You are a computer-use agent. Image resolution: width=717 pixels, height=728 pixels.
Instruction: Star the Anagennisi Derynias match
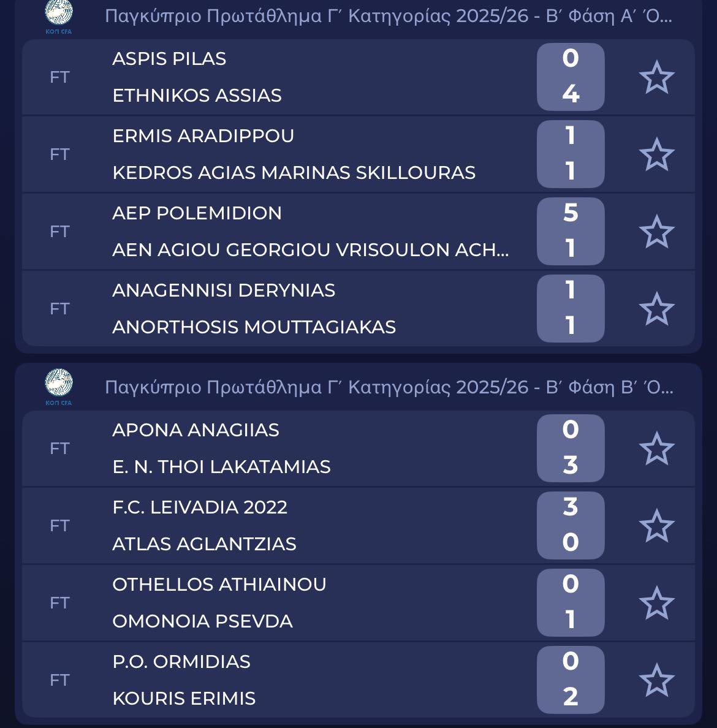[656, 309]
